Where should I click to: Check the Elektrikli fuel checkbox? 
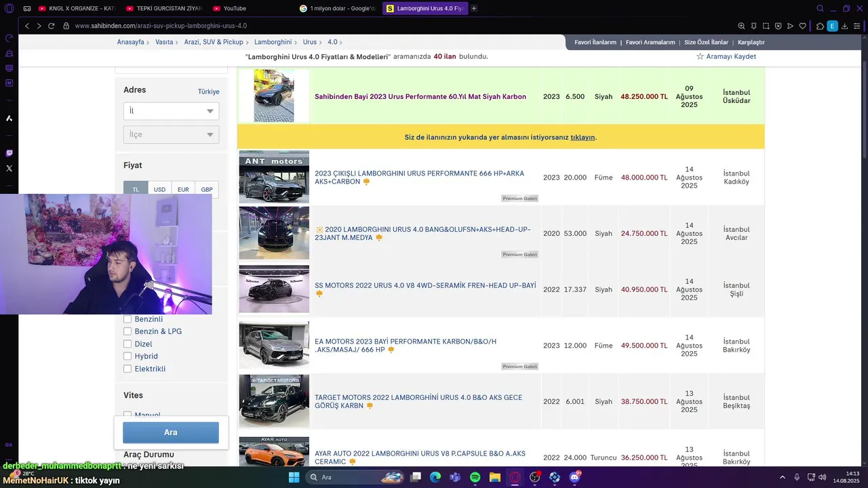[127, 369]
